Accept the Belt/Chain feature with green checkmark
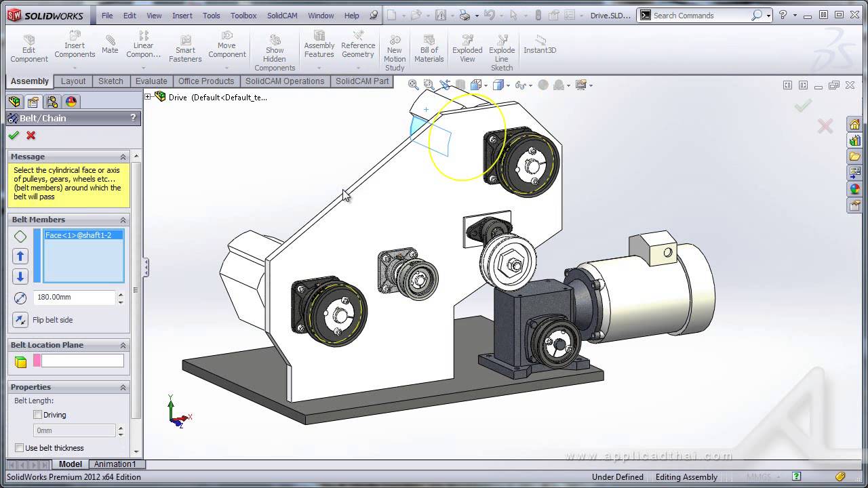 (x=14, y=136)
